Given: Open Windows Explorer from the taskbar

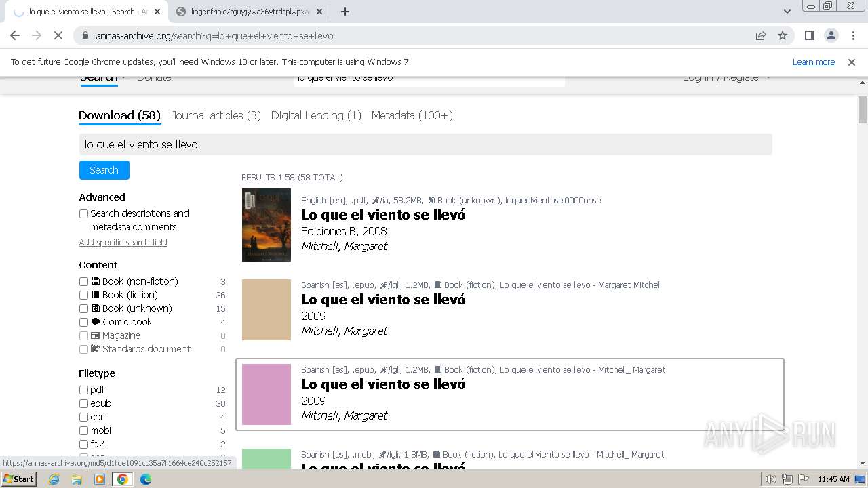Looking at the screenshot, I should coord(77,479).
